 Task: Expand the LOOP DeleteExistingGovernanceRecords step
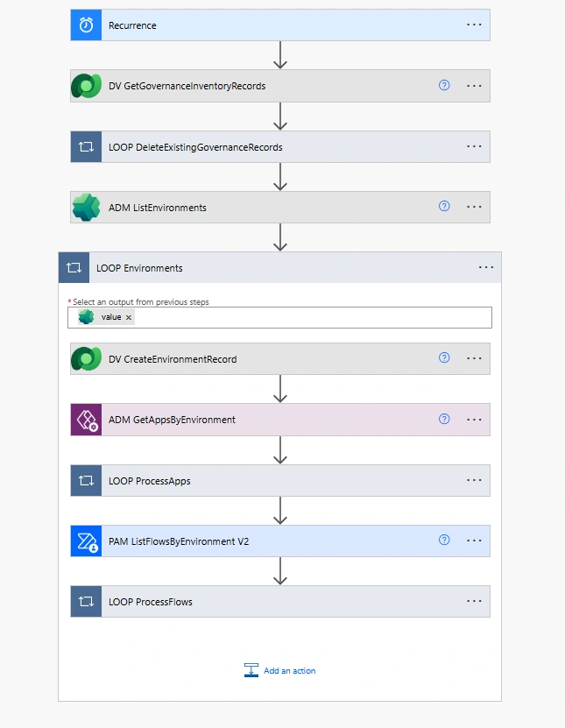280,146
